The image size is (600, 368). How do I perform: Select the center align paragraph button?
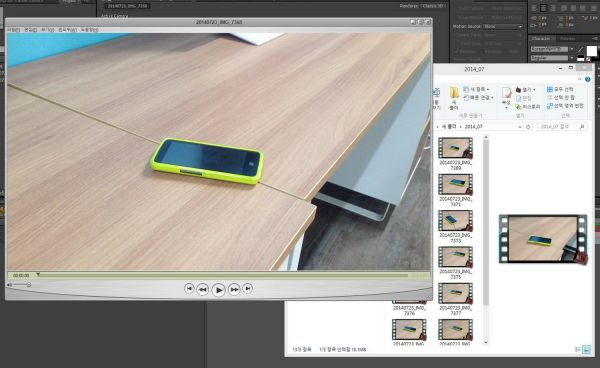click(543, 8)
